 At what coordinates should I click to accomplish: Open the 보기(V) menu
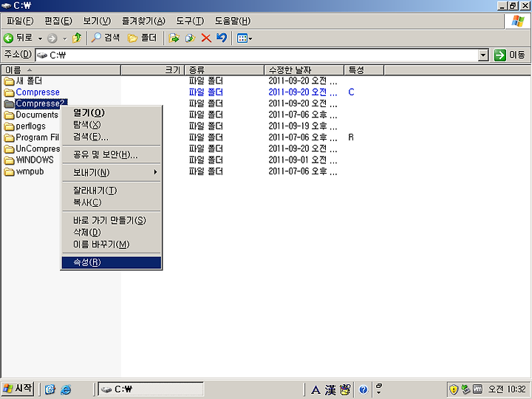97,21
